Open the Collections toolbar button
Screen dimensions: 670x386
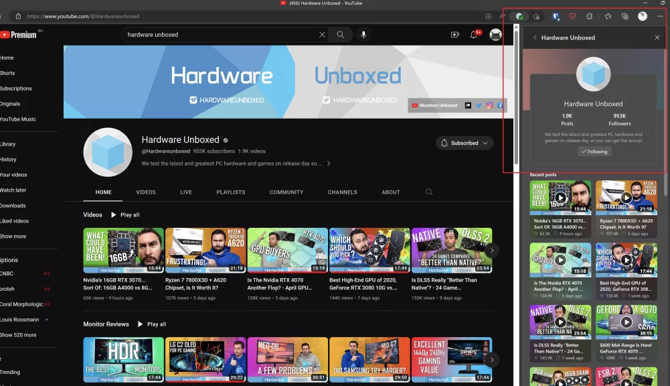click(x=625, y=16)
